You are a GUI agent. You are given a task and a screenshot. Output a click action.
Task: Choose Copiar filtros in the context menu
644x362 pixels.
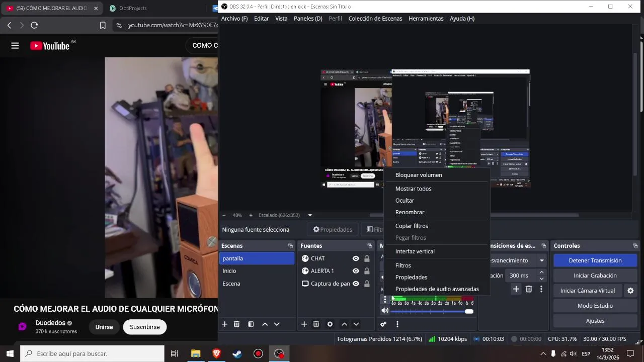(436, 226)
